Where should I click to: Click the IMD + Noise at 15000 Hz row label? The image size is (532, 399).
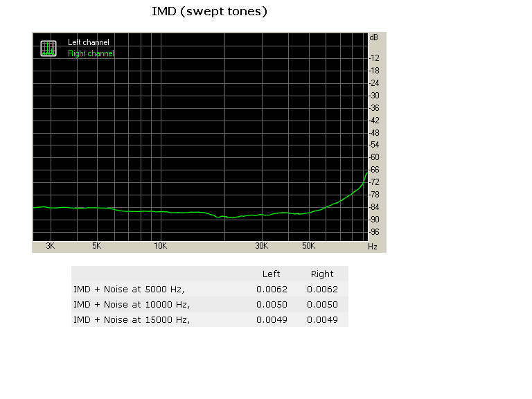point(132,319)
